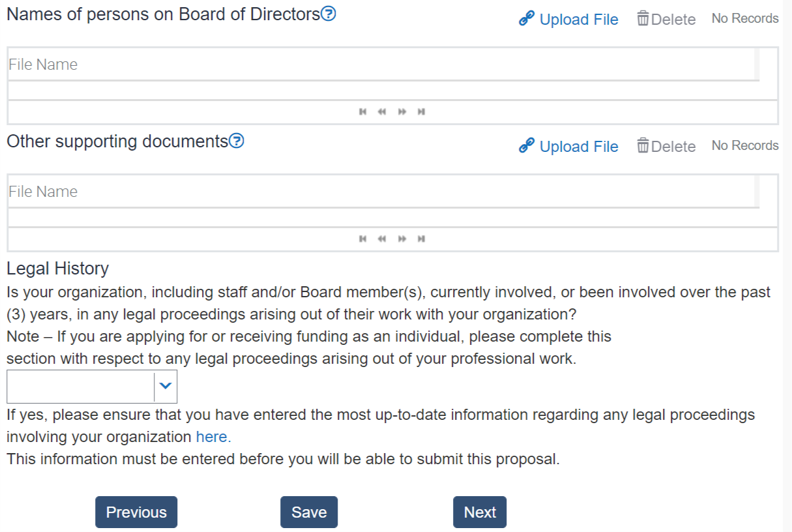Upload file for Board of Directors names
Image resolution: width=792 pixels, height=532 pixels.
(568, 20)
